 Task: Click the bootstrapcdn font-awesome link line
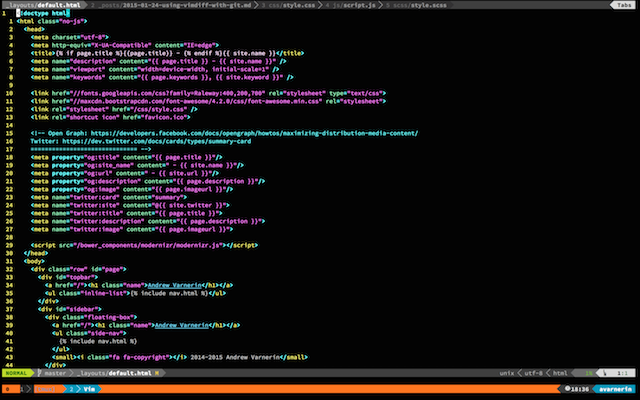pos(208,101)
